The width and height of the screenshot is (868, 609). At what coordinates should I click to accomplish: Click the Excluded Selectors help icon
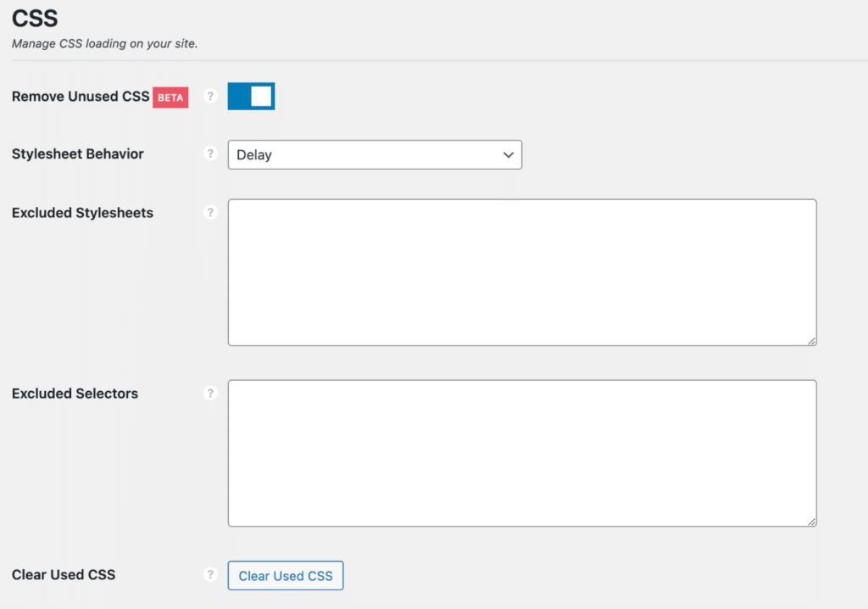tap(210, 393)
